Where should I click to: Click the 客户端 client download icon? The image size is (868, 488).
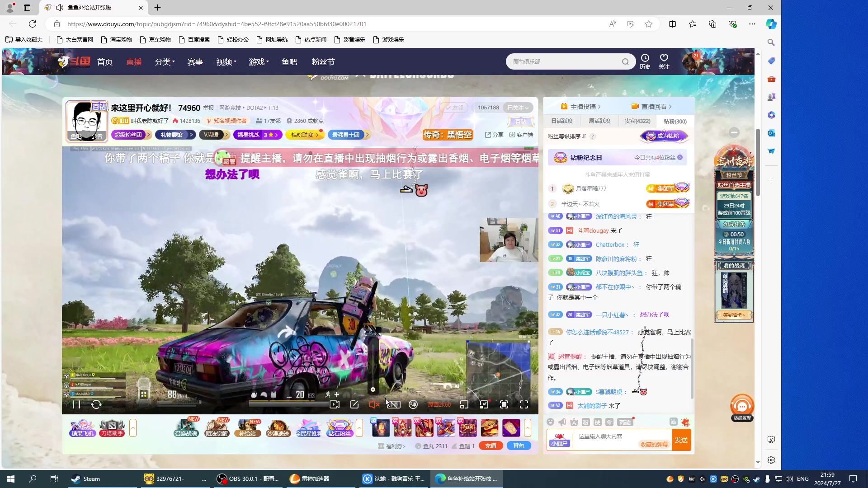coord(521,135)
